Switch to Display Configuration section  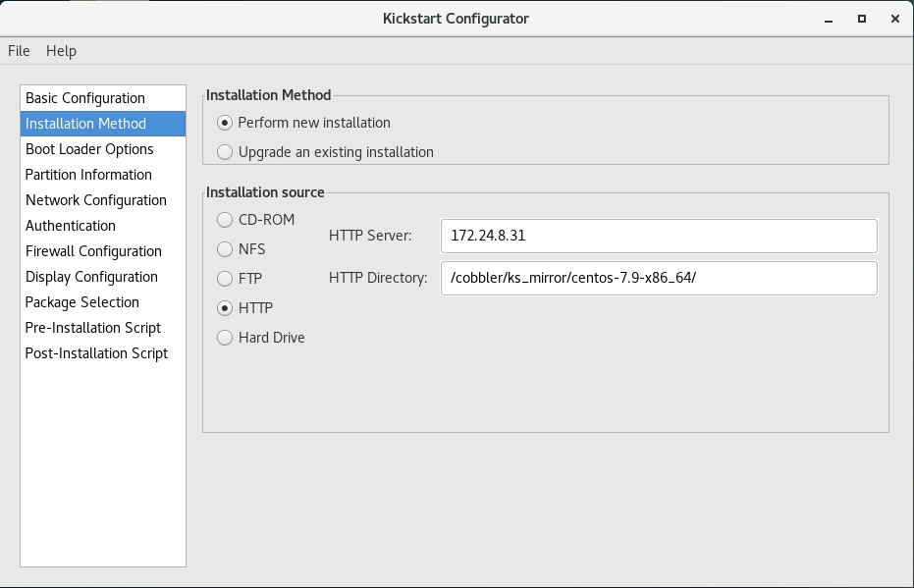[91, 277]
